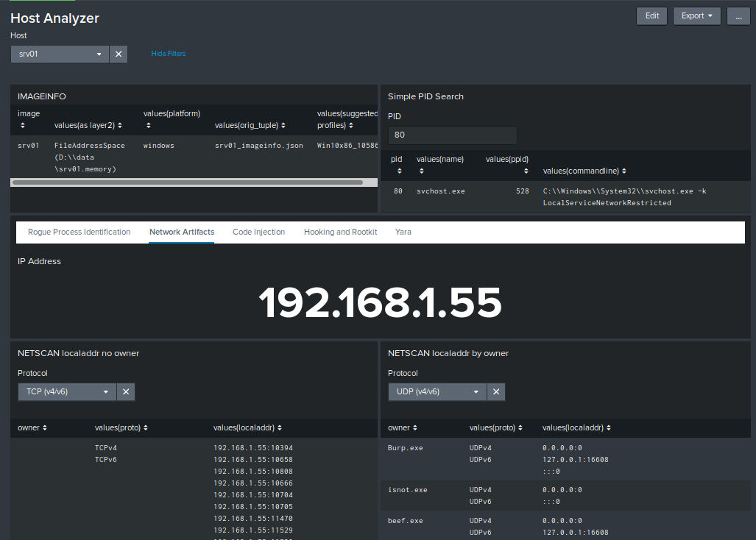Screen dimensions: 756x540
Task: Click the 192.168.1.55:11470 address
Action: pos(253,519)
